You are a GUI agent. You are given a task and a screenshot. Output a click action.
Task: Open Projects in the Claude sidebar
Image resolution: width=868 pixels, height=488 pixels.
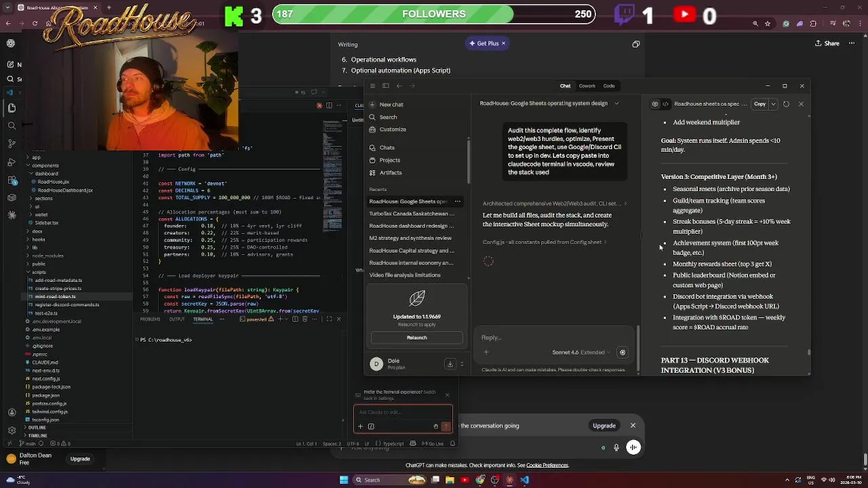(384, 160)
